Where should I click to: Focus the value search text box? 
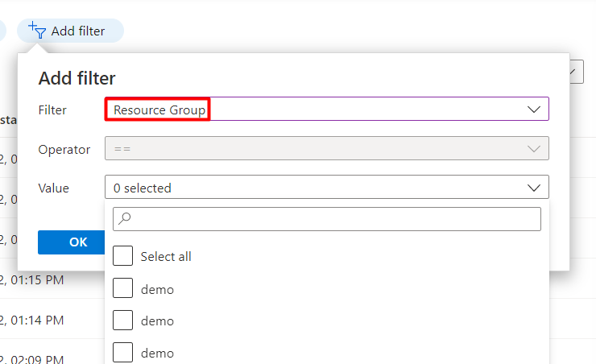tap(326, 219)
